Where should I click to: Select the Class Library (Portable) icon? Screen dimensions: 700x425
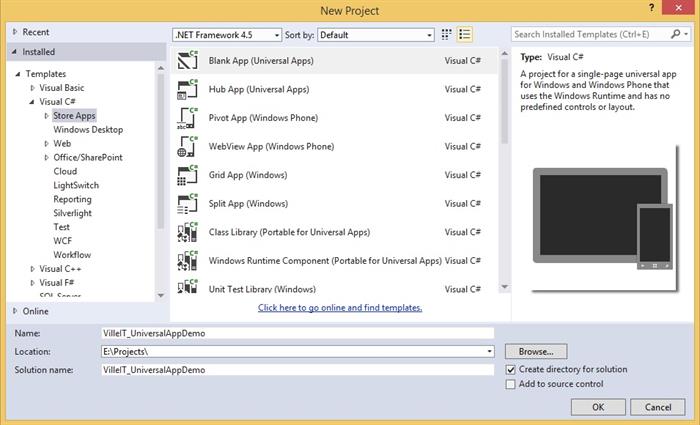(188, 232)
